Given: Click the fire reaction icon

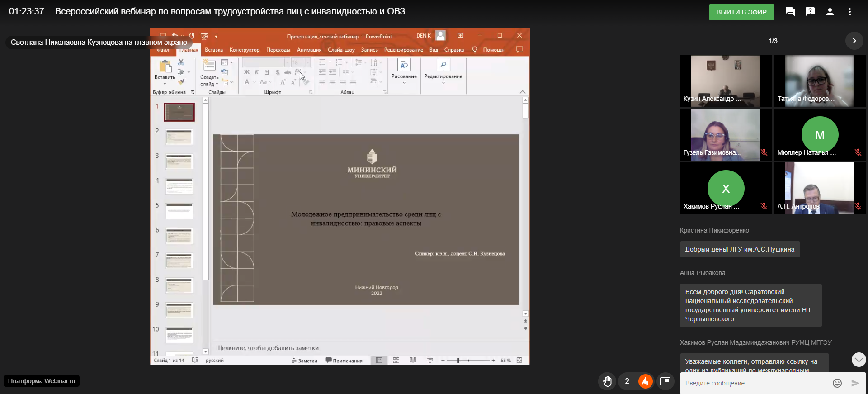Looking at the screenshot, I should point(645,381).
